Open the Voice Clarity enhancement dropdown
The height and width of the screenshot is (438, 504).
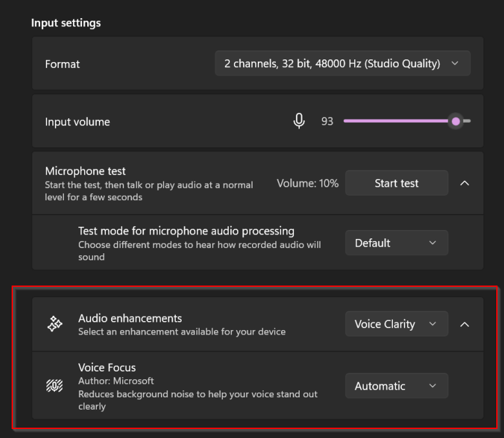[397, 324]
